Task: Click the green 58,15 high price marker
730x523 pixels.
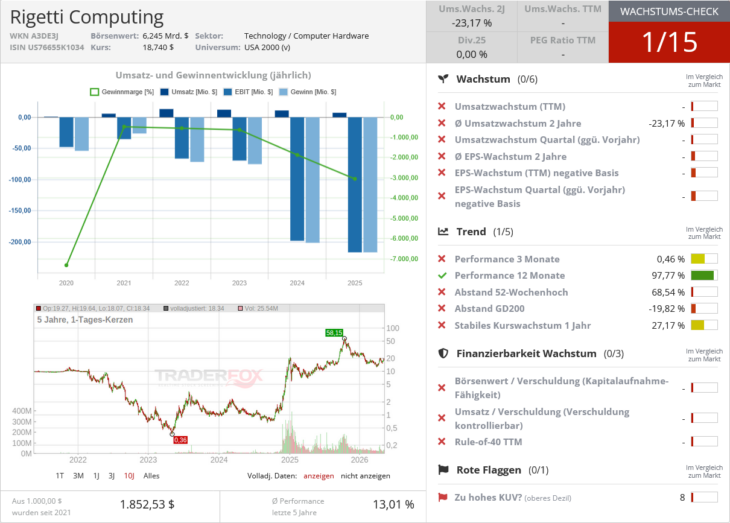Action: (334, 333)
